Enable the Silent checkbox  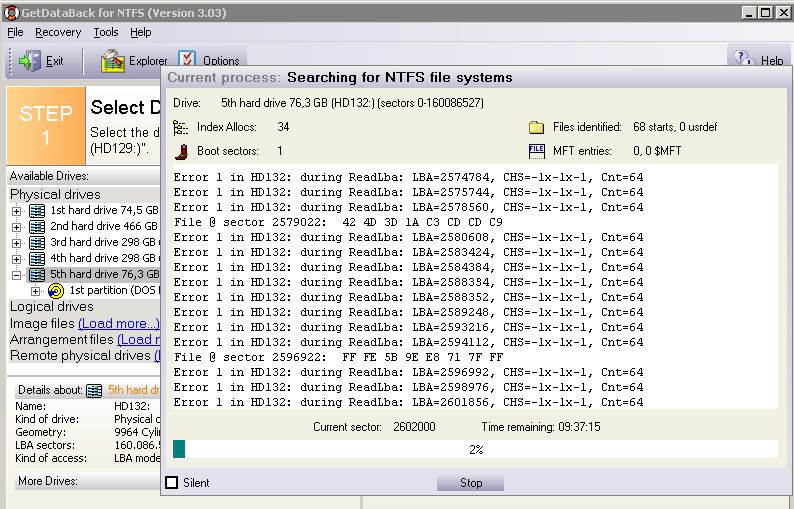coord(172,483)
